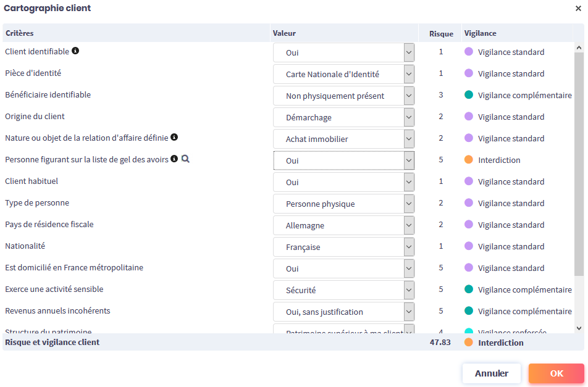588x387 pixels.
Task: Close the Cartographie client dialog with X
Action: [x=577, y=8]
